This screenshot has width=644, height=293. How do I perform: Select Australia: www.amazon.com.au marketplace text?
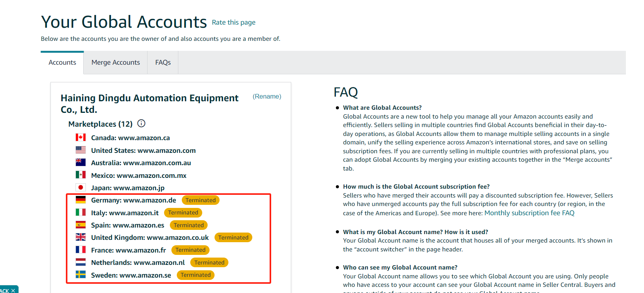[x=141, y=163]
